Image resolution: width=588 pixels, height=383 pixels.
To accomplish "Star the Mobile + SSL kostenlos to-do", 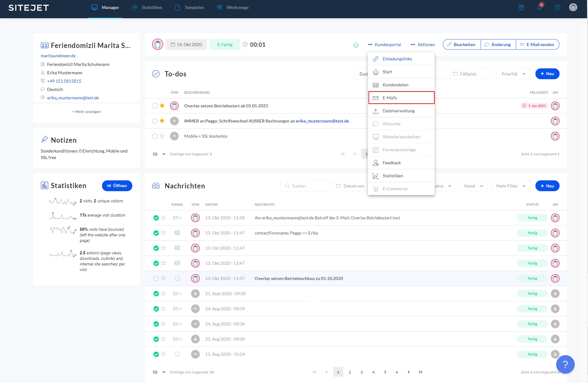I will pos(162,136).
